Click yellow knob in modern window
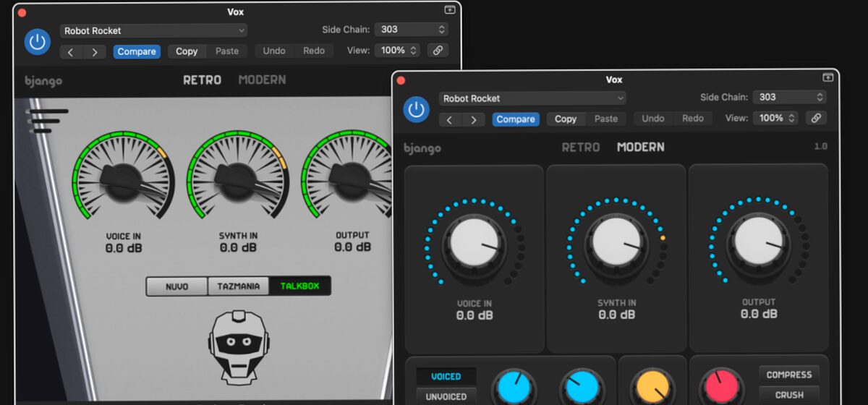The image size is (868, 405). coord(652,388)
